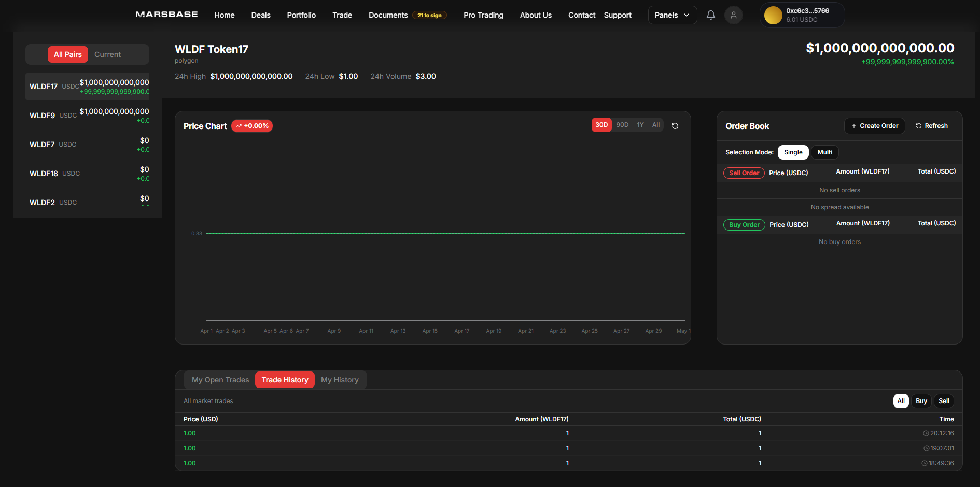Select the WLDF9 USDC trading pair
The height and width of the screenshot is (487, 980).
pos(87,115)
